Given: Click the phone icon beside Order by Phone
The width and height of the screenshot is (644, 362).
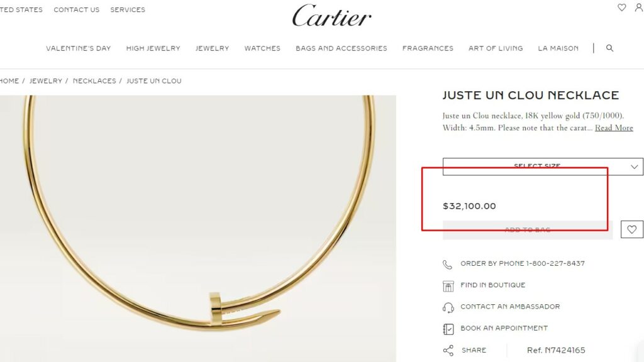Looking at the screenshot, I should 447,265.
